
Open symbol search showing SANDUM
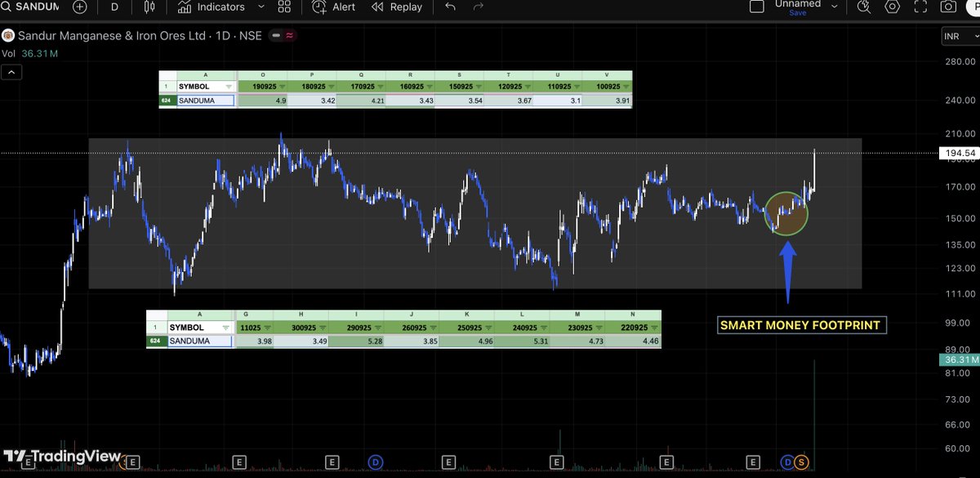(31, 7)
